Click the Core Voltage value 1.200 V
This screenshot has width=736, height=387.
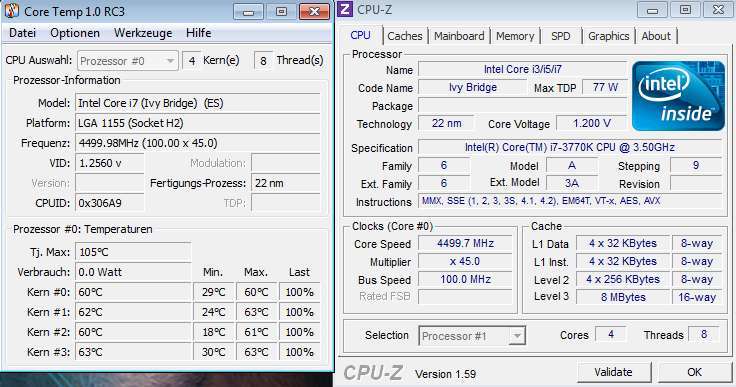(x=591, y=124)
